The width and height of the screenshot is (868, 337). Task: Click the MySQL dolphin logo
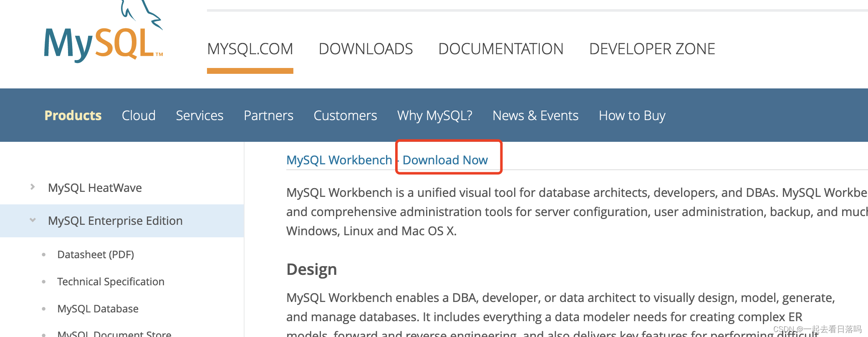pyautogui.click(x=103, y=33)
